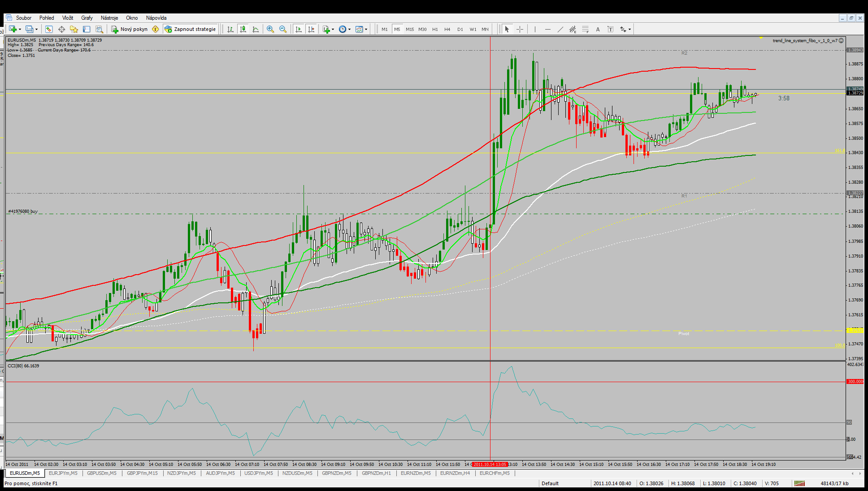Toggle chart Auto Scroll
Screen dimensions: 868x491
(299, 29)
